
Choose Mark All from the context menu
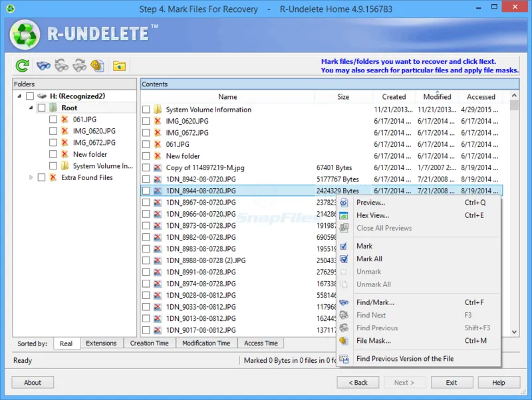(369, 259)
